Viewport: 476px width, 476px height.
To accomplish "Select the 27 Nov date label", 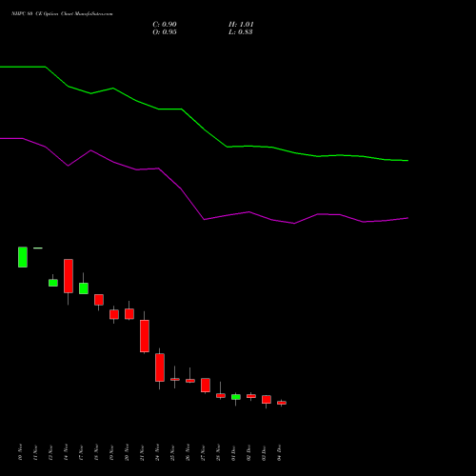I will point(203,452).
